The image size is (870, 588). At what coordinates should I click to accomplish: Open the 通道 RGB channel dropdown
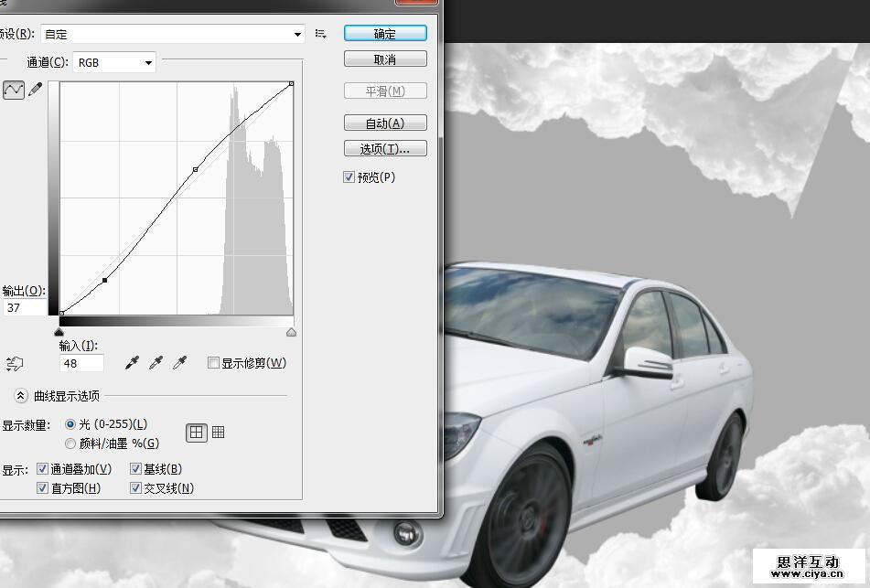click(x=114, y=62)
